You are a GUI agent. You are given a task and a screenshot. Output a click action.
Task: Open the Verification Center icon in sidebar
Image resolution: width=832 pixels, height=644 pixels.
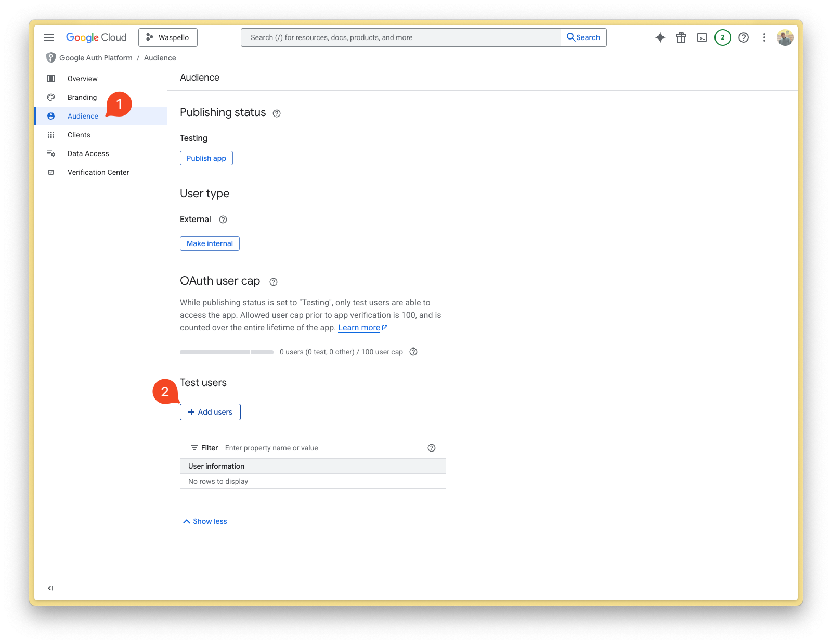coord(51,172)
